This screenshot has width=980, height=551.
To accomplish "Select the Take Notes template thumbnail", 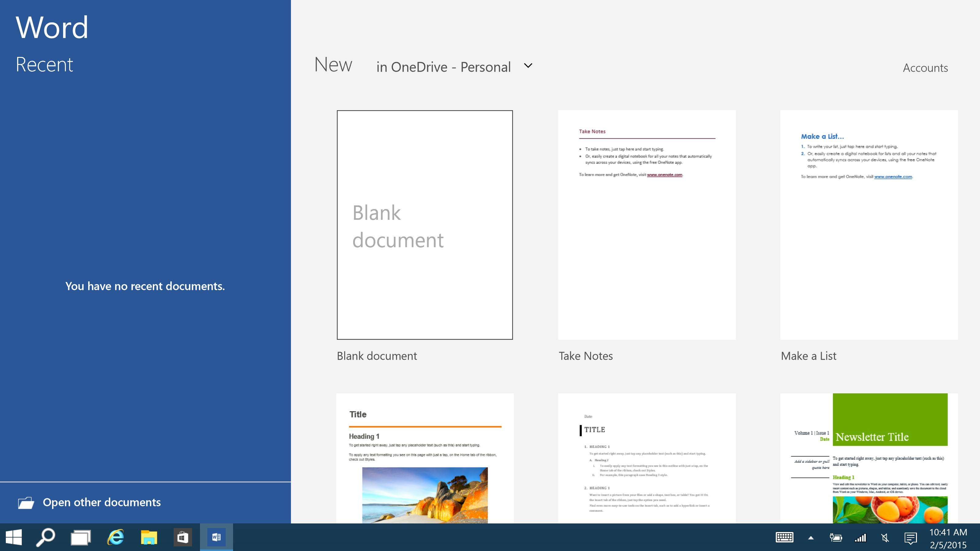I will coord(647,225).
